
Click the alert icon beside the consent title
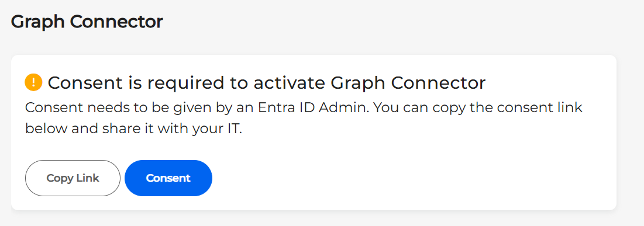point(34,82)
